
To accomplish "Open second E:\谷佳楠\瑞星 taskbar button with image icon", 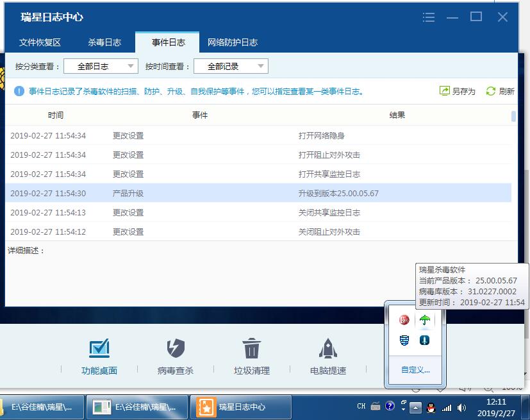I will tap(137, 407).
